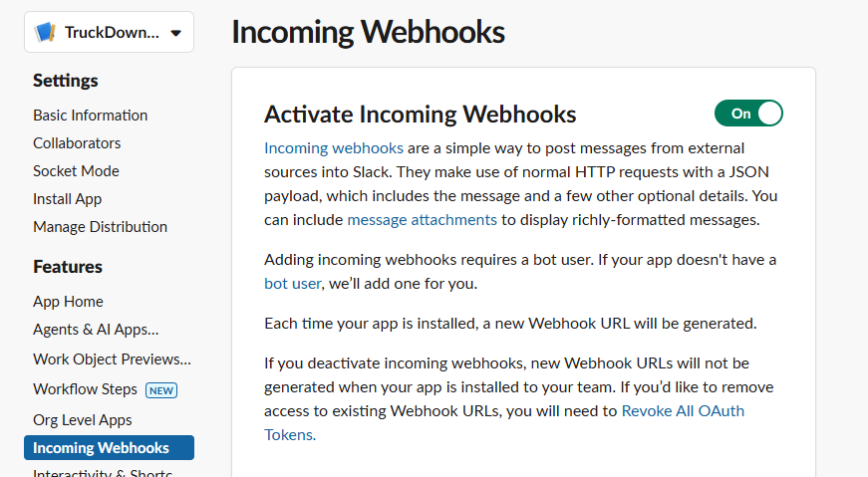Toggle off Activate Incoming Webhooks switch
The image size is (868, 477).
(747, 114)
